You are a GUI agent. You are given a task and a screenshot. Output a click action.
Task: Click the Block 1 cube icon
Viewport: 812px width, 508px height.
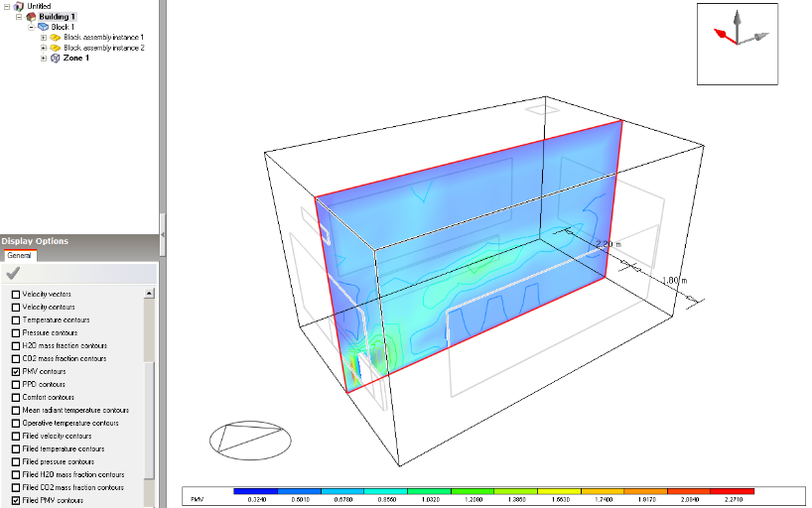click(43, 27)
